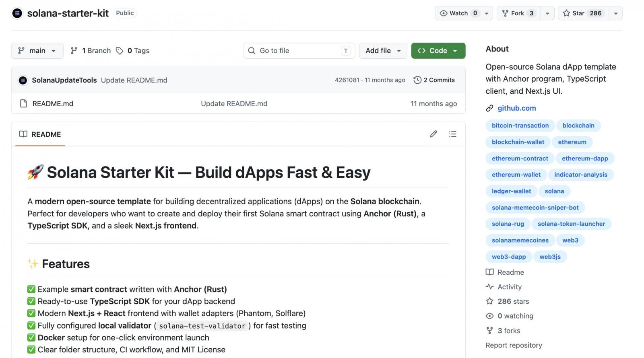Viewport: 644px width, 358px height.
Task: Open the main branch selector dropdown
Action: 37,51
